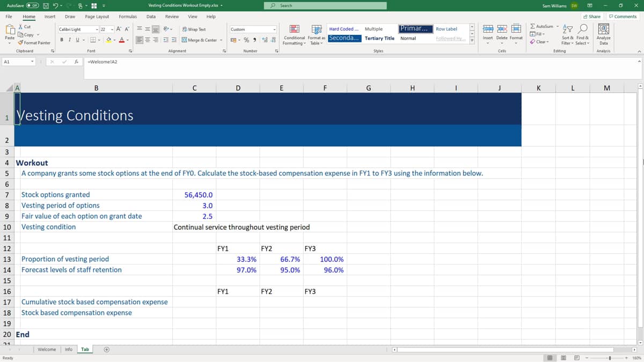This screenshot has height=362, width=644.
Task: Align text to top of cell
Action: pyautogui.click(x=139, y=29)
